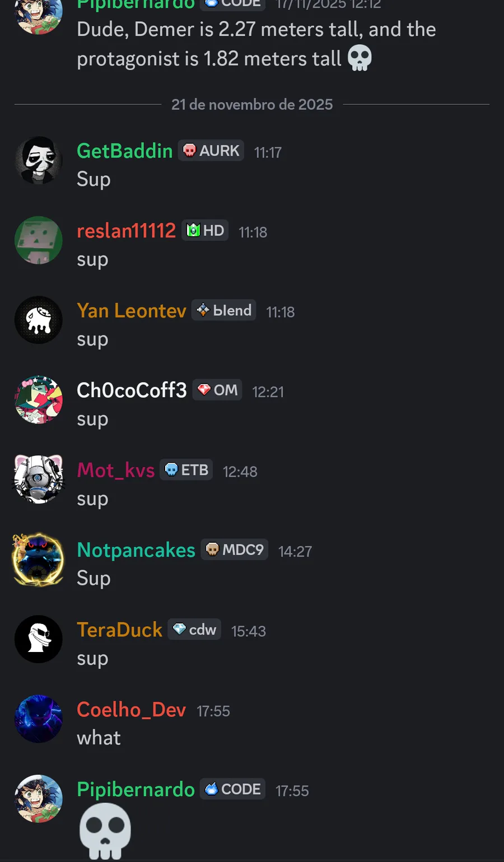Image resolution: width=504 pixels, height=862 pixels.
Task: Click the CODE tag beside Pipibernardo
Action: (x=233, y=789)
